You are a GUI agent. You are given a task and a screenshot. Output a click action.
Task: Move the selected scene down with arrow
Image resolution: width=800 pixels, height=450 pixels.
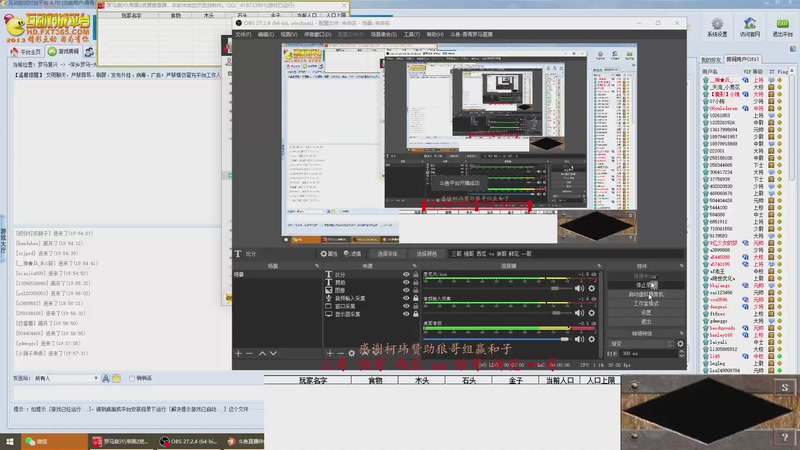coord(273,353)
